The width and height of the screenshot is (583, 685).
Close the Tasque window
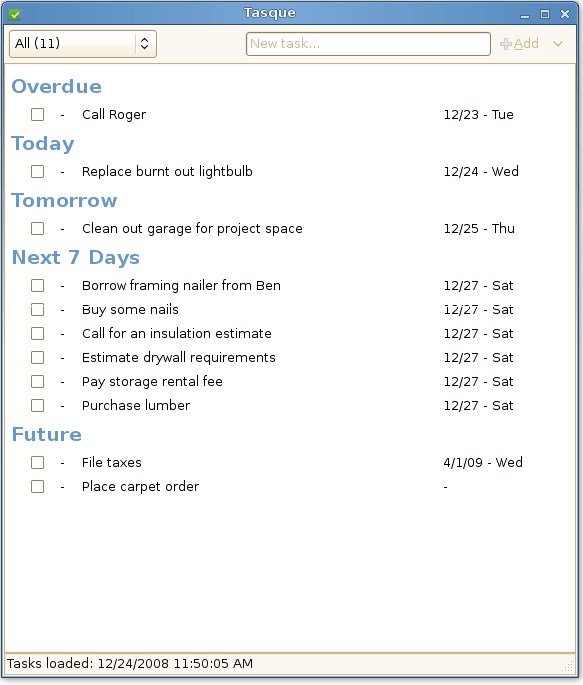pos(565,14)
